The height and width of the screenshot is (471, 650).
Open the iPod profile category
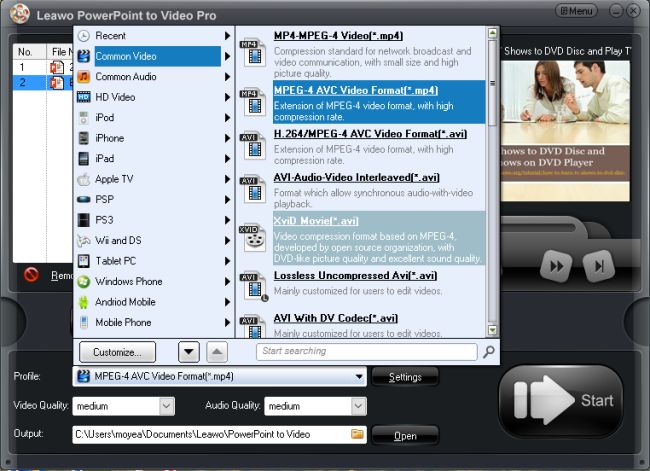click(x=153, y=117)
